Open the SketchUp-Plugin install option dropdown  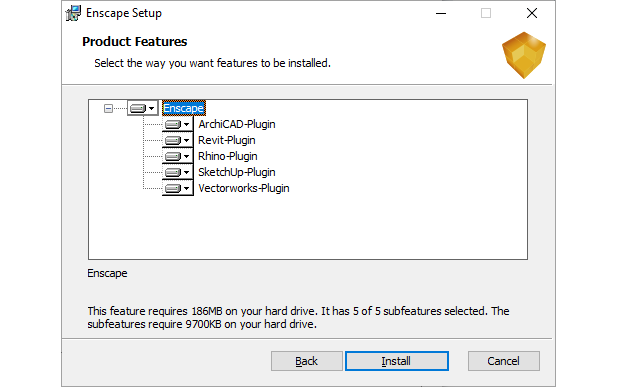pos(178,172)
